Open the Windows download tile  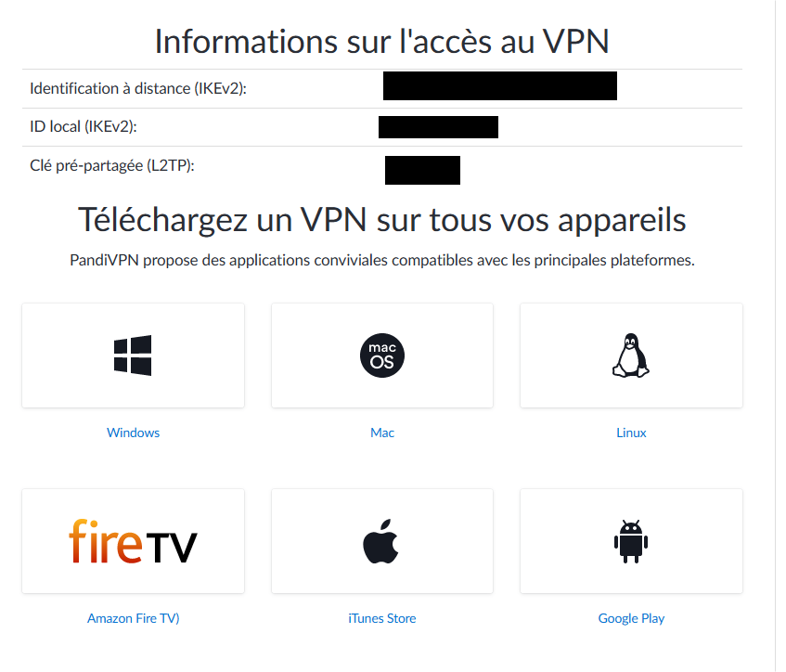tap(133, 355)
